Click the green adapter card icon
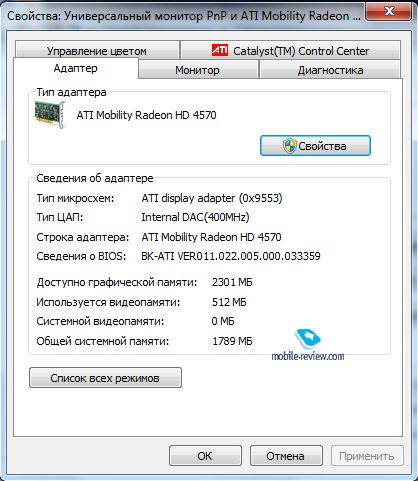 pos(50,114)
